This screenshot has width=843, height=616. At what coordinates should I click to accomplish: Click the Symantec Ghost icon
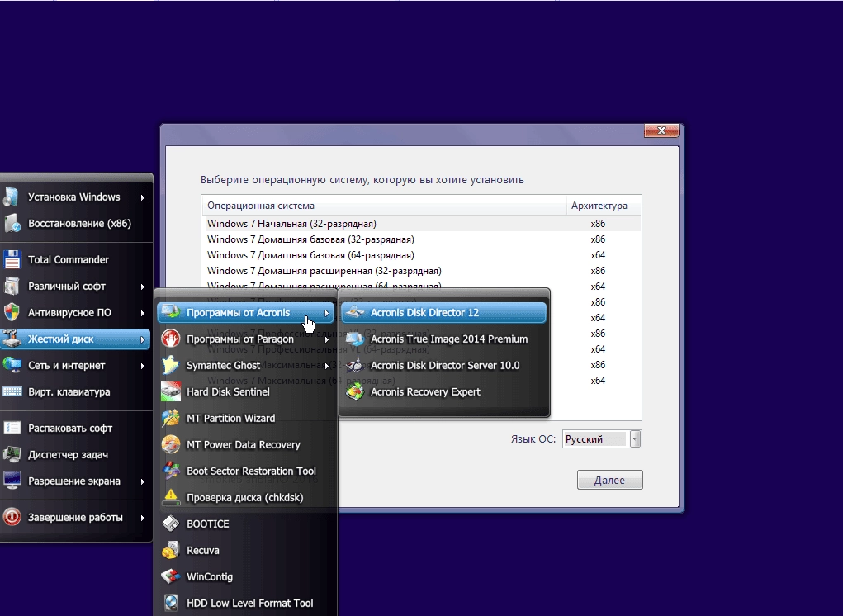point(170,365)
